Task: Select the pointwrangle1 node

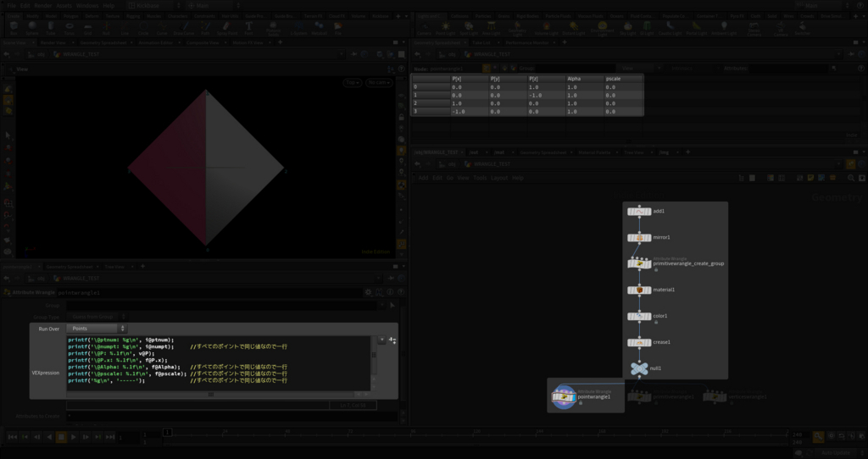Action: click(x=564, y=397)
